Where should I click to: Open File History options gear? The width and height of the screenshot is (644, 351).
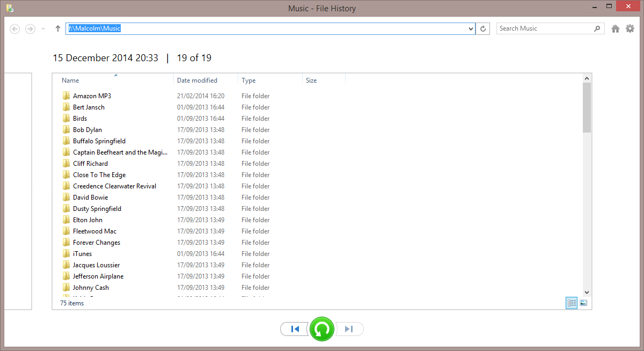[630, 28]
